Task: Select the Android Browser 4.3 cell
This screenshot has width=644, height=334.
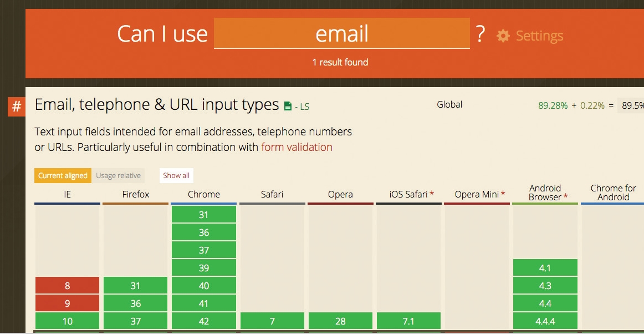Action: [x=545, y=286]
